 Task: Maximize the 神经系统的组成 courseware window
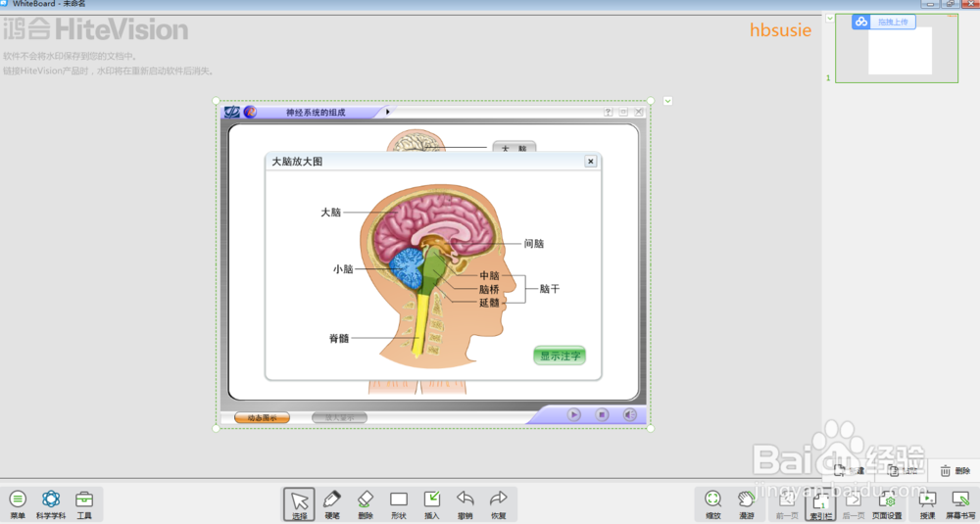623,112
